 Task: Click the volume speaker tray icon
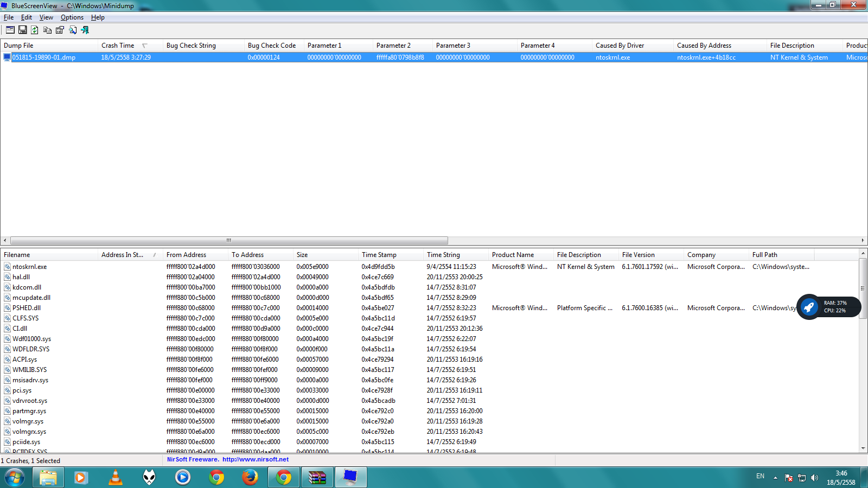click(x=814, y=478)
